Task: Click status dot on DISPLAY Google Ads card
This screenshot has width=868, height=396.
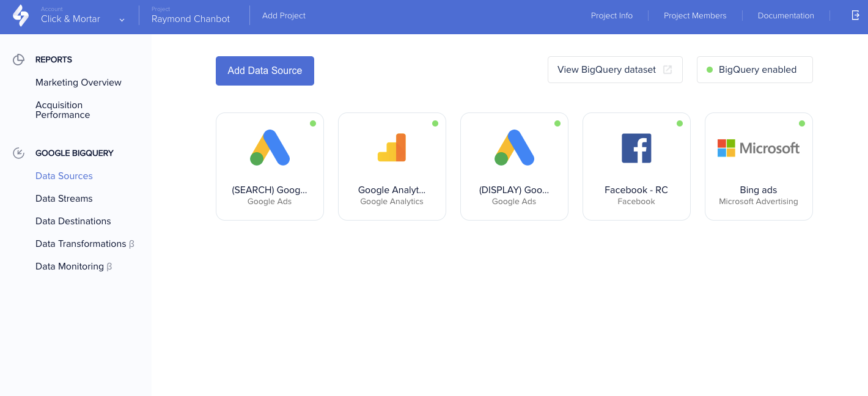Action: [x=557, y=123]
